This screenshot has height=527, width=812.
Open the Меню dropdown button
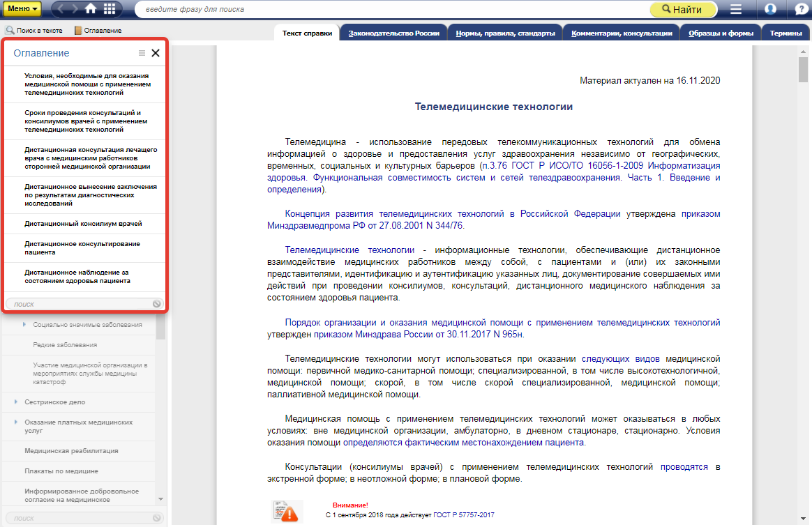coord(24,9)
